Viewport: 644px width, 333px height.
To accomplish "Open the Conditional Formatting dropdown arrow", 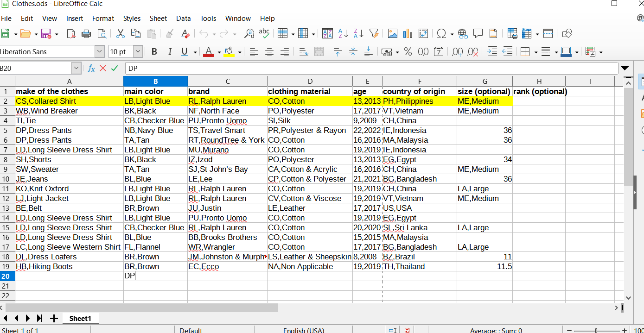I will point(601,52).
